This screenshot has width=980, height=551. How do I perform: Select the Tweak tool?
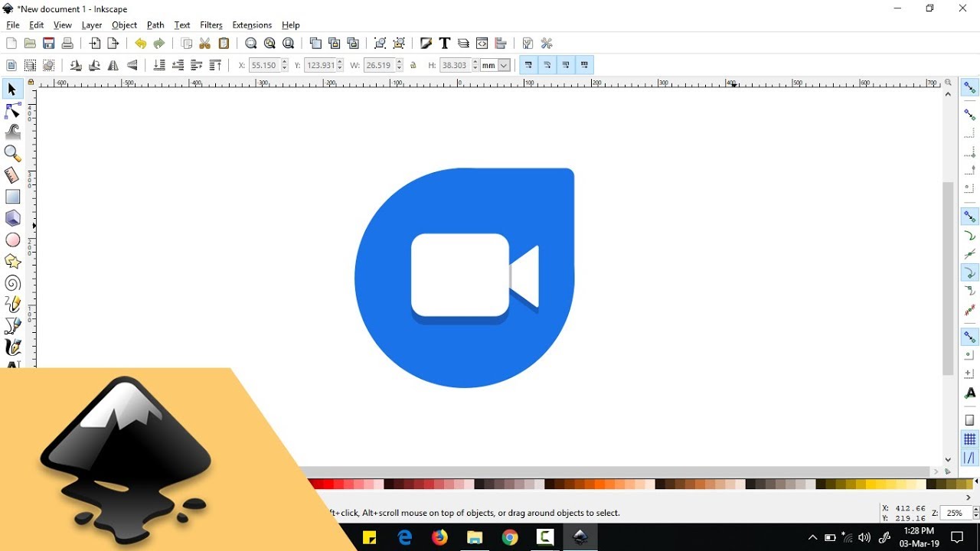(12, 132)
